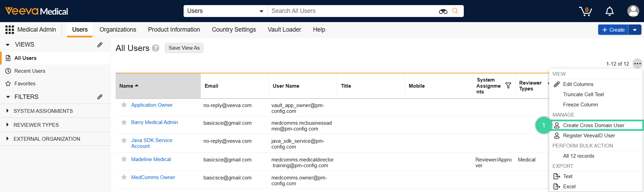Image resolution: width=644 pixels, height=192 pixels.
Task: Click the orange magnifier search icon
Action: pos(455,11)
